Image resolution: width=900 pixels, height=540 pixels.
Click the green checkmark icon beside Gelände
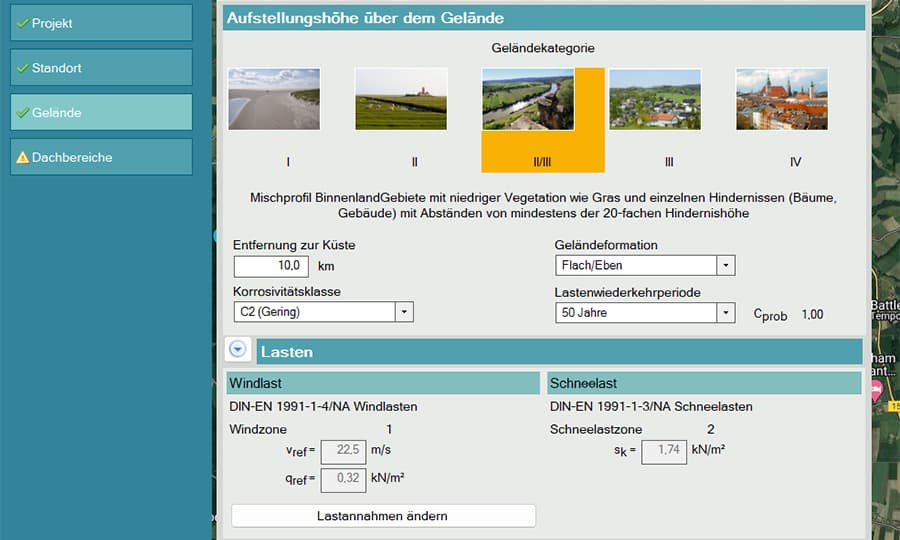(22, 113)
